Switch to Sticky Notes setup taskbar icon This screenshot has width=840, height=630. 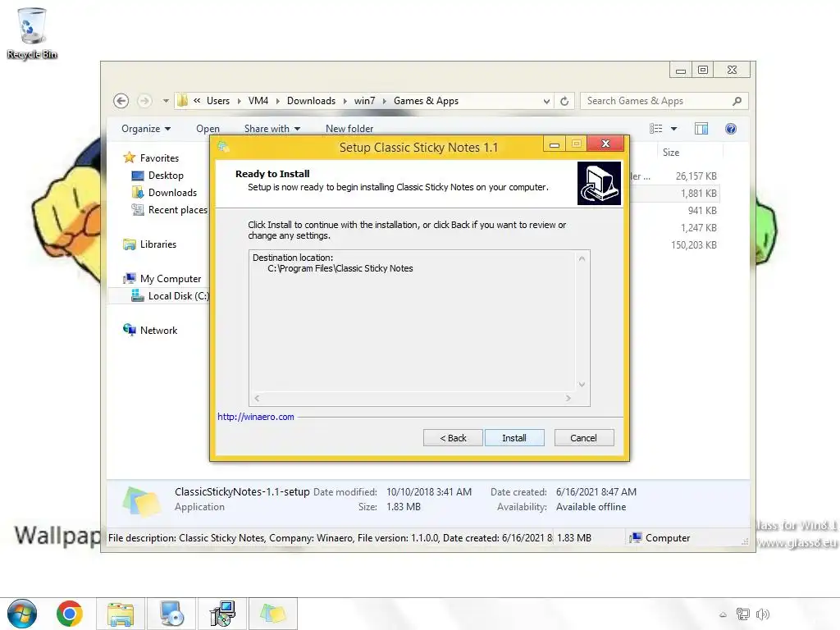click(x=273, y=614)
